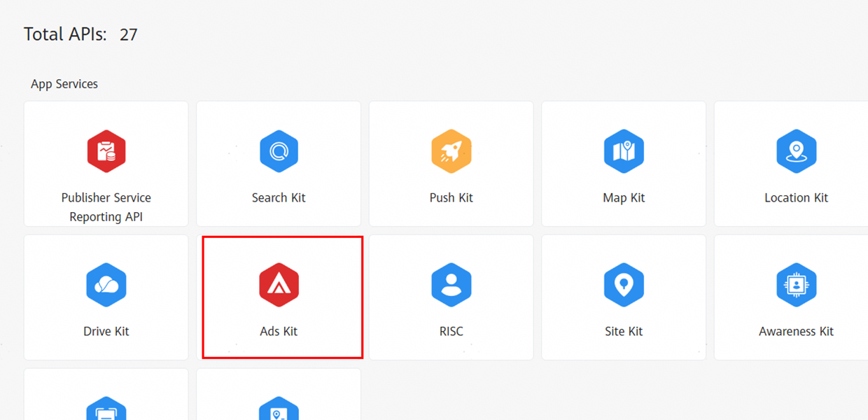
Task: Click the Push Kit rocket icon
Action: (x=451, y=151)
